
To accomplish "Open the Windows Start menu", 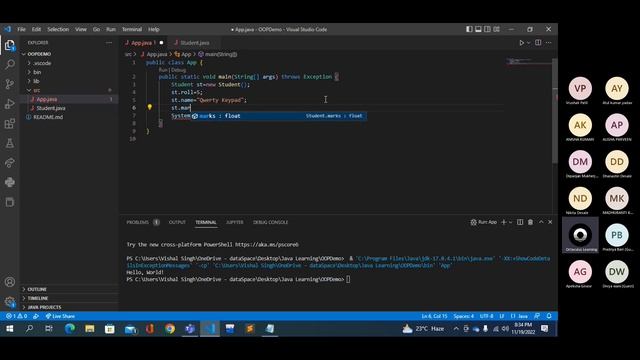I will 10,329.
